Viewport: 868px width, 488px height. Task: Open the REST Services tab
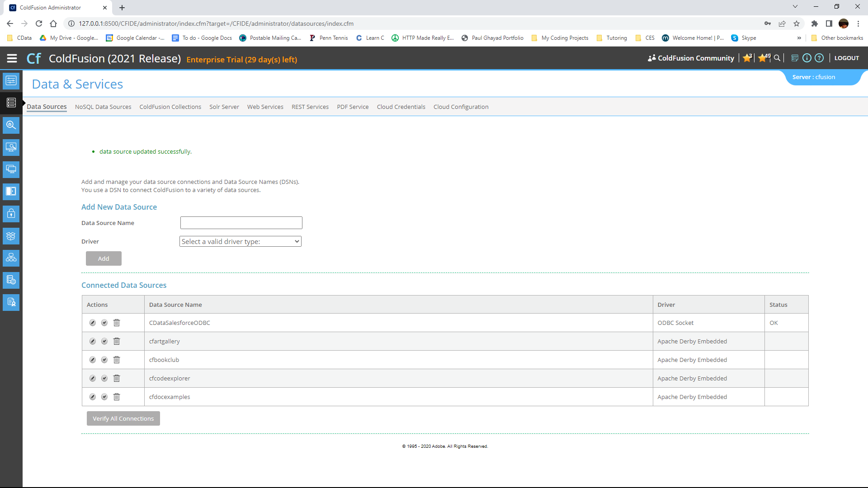coord(310,107)
